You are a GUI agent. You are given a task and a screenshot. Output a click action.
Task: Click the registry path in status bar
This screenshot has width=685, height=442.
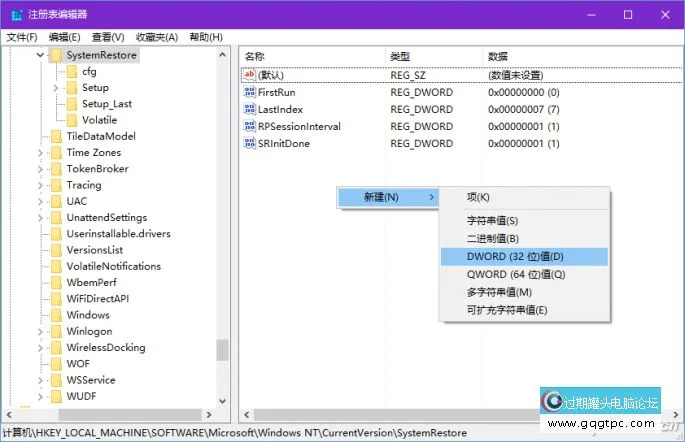click(235, 433)
